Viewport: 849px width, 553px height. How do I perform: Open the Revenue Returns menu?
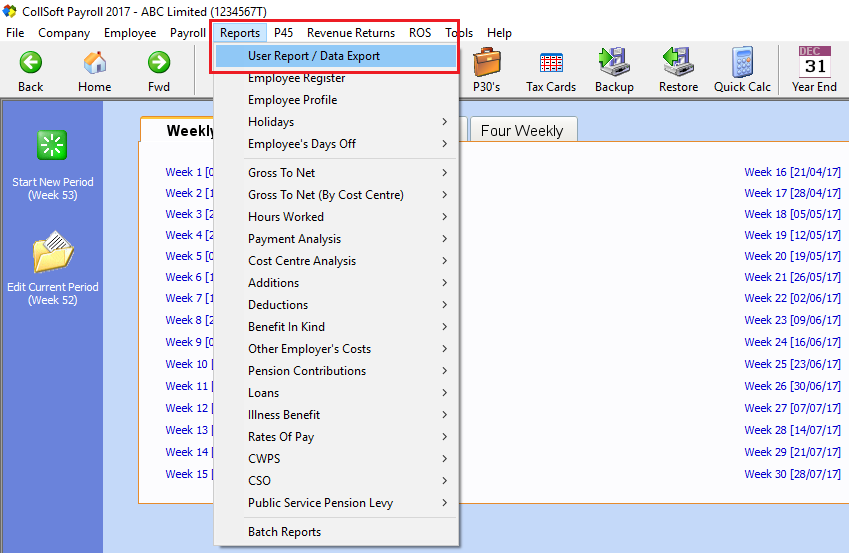coord(350,33)
